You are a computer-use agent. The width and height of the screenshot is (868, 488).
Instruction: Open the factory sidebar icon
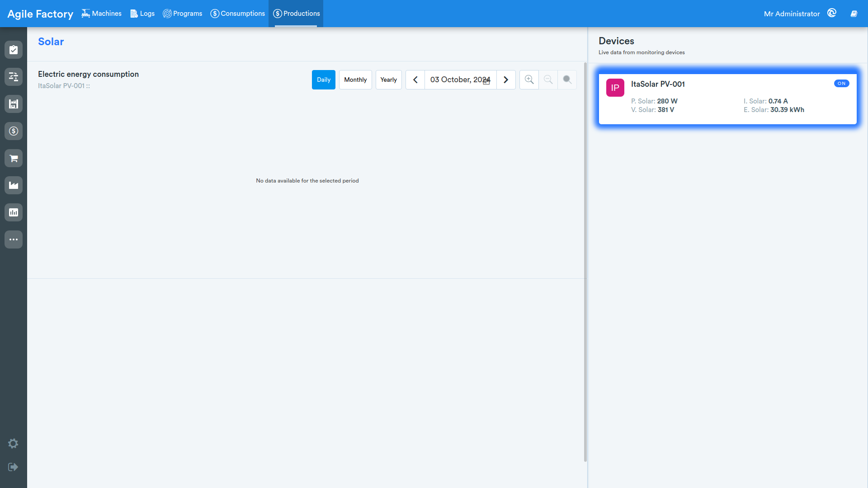(14, 185)
